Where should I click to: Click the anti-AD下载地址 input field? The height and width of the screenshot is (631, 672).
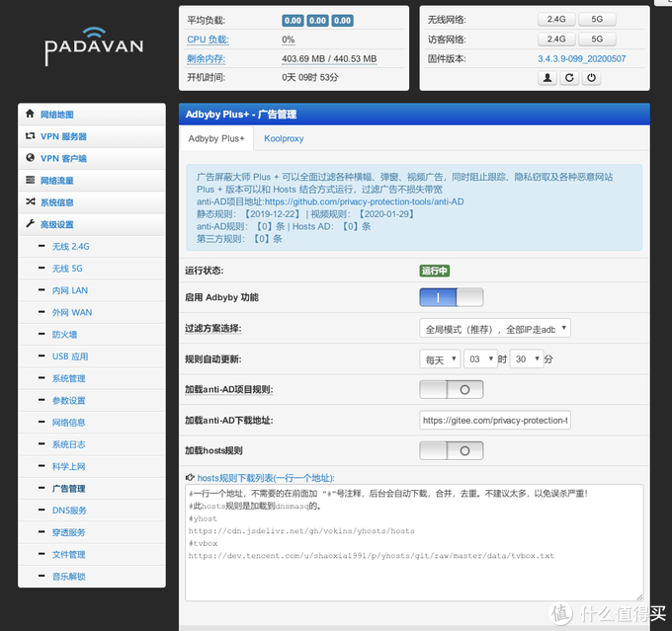point(494,420)
